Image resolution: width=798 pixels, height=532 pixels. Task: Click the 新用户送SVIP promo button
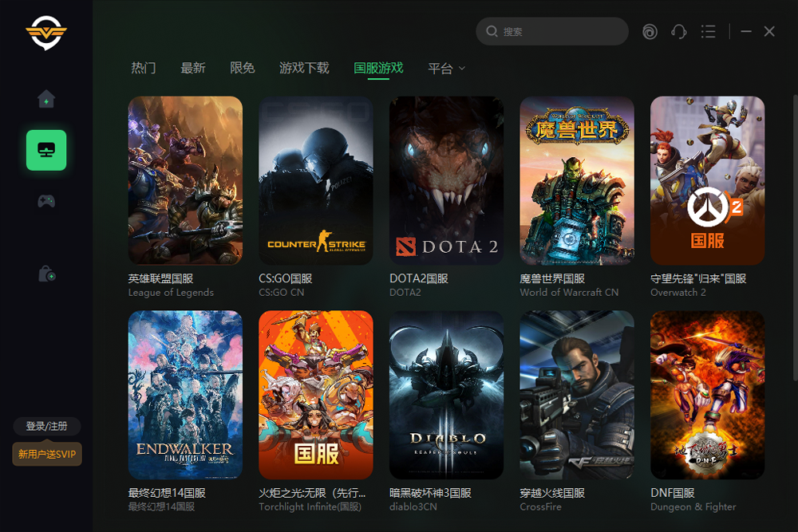point(47,454)
